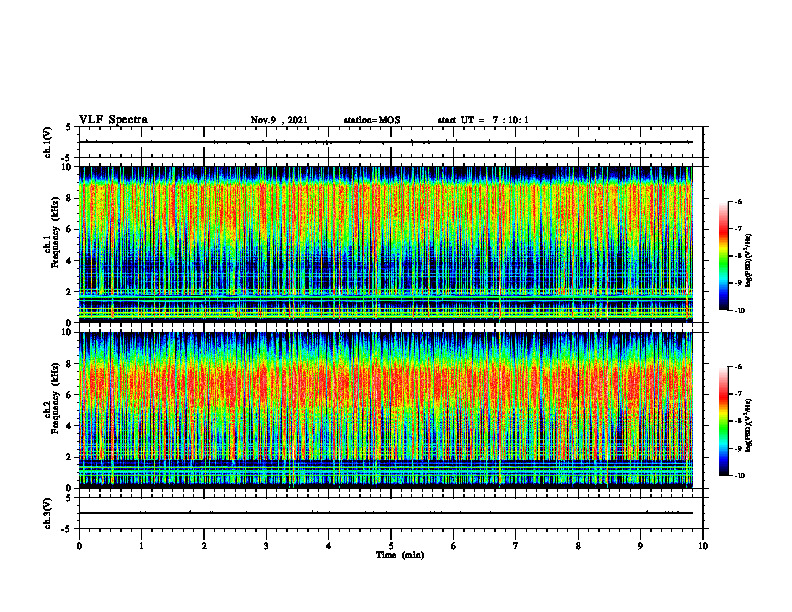Click time axis tick label "9"
The height and width of the screenshot is (612, 792).
pos(640,546)
